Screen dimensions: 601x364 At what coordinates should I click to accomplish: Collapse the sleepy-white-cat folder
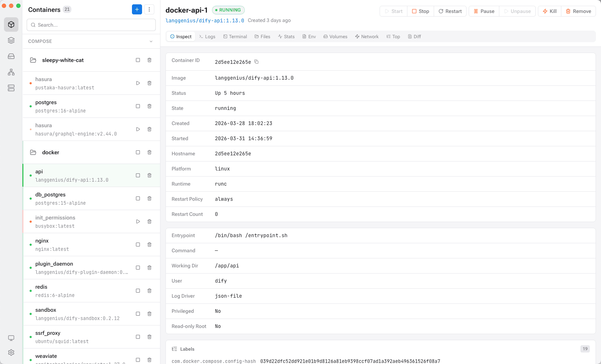tap(33, 60)
